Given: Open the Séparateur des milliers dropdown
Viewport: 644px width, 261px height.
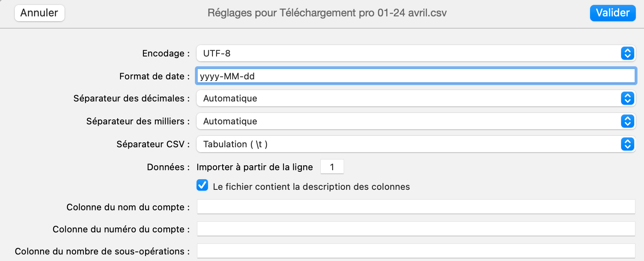Looking at the screenshot, I should [x=409, y=121].
